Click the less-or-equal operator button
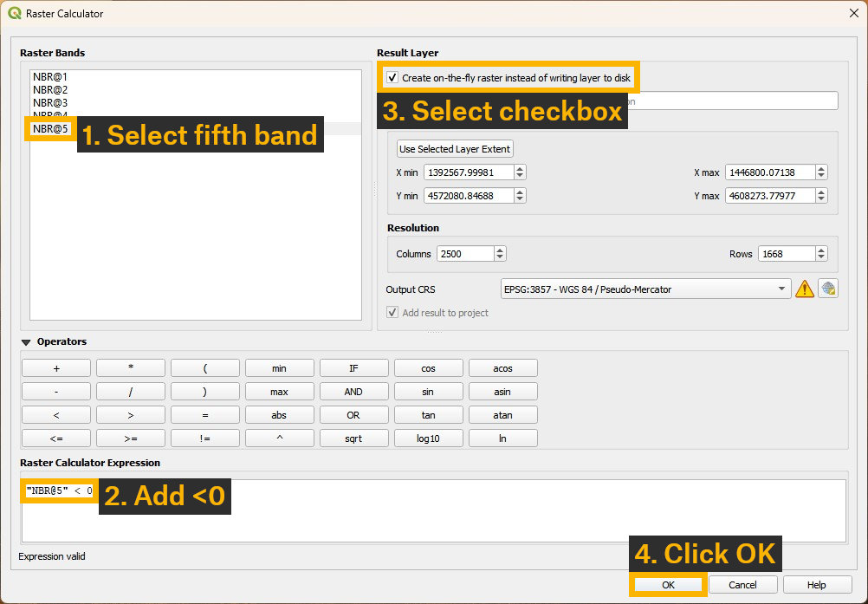 56,438
